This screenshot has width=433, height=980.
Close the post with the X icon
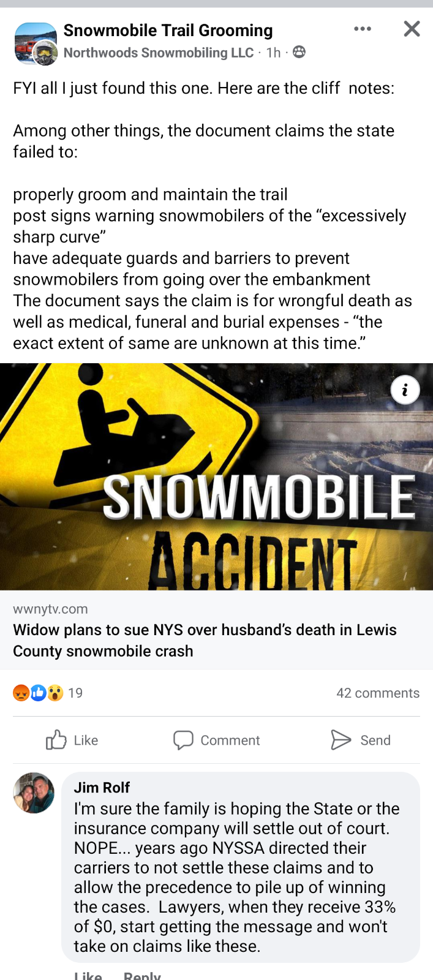pyautogui.click(x=412, y=29)
